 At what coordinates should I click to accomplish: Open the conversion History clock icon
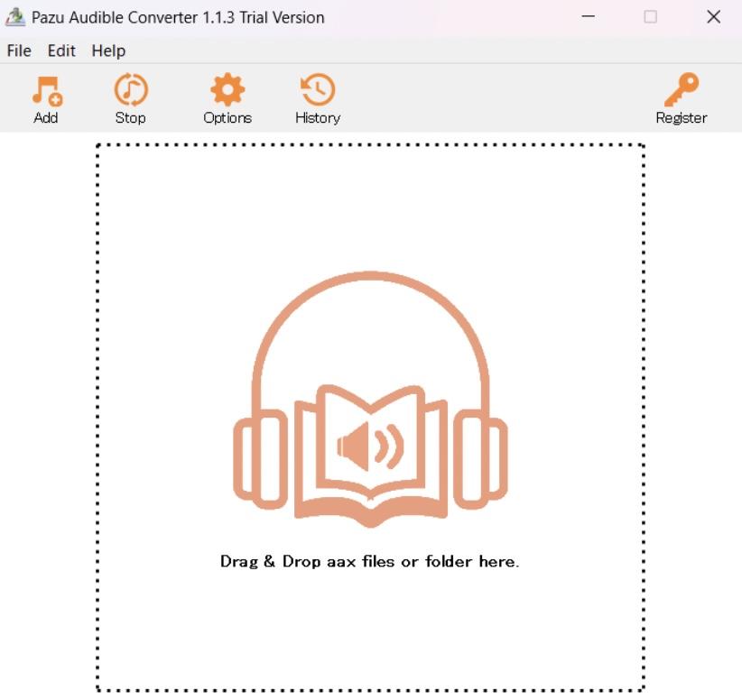click(x=318, y=89)
